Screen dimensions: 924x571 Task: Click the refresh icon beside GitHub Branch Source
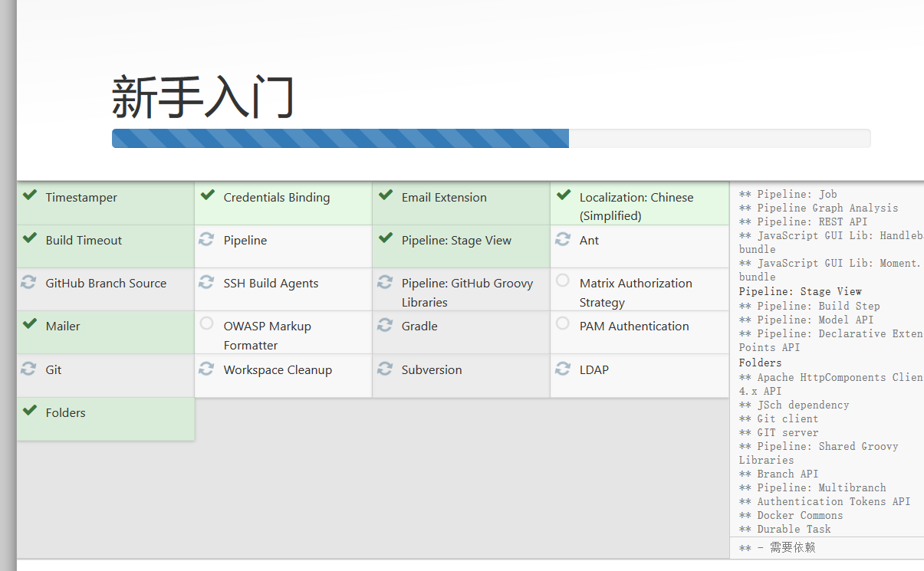[28, 282]
